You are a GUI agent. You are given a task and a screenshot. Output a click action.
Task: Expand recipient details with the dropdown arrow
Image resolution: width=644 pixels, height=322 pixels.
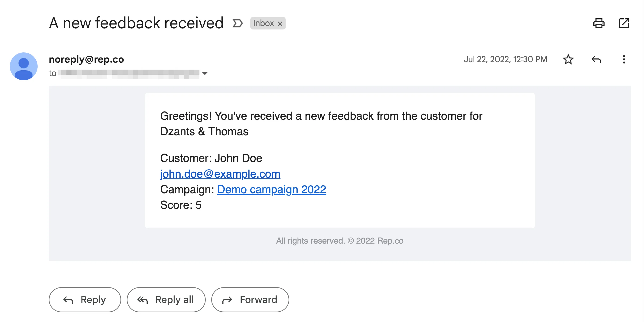point(205,74)
